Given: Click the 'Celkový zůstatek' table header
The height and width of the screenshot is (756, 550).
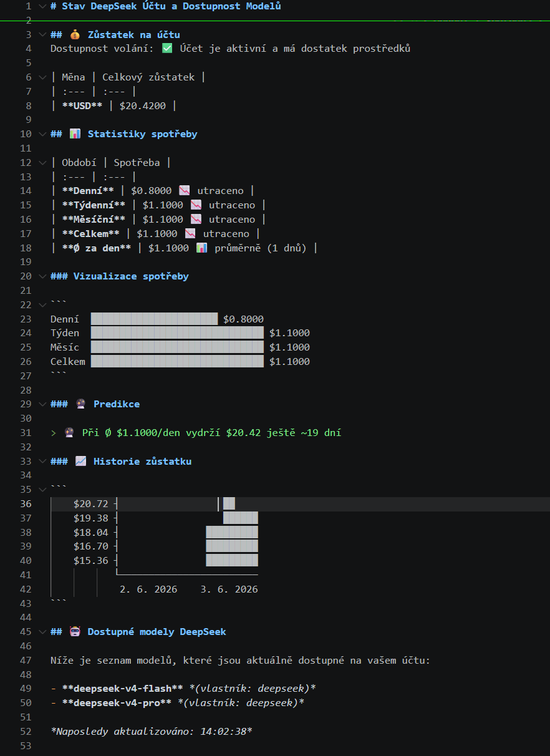Looking at the screenshot, I should tap(148, 77).
